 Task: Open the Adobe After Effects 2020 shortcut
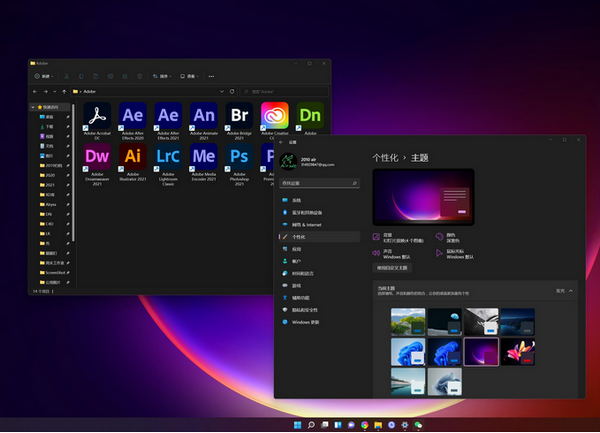133,118
